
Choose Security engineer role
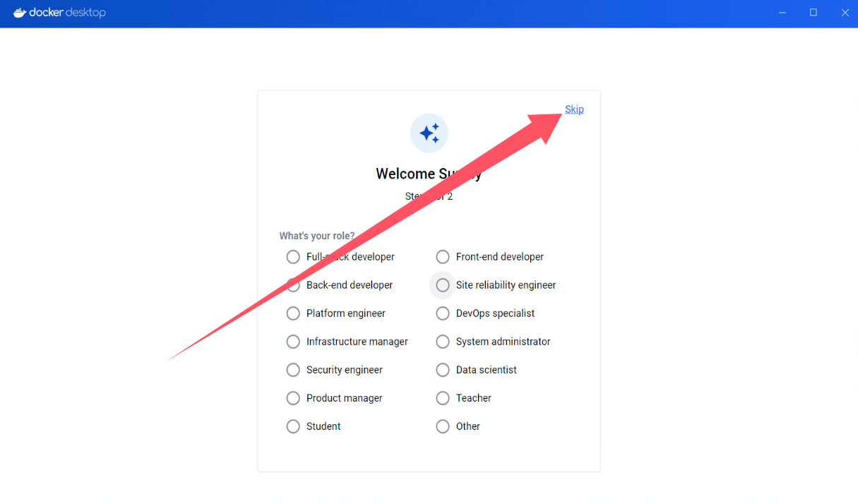293,370
